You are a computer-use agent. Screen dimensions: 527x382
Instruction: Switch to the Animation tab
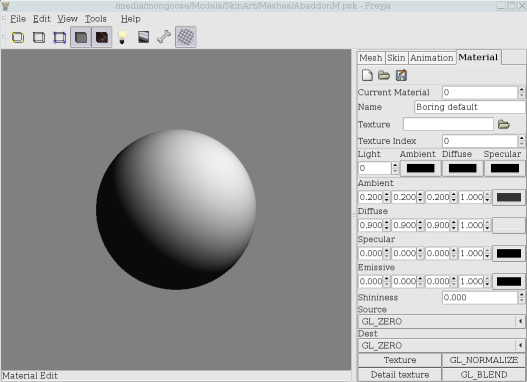(432, 58)
